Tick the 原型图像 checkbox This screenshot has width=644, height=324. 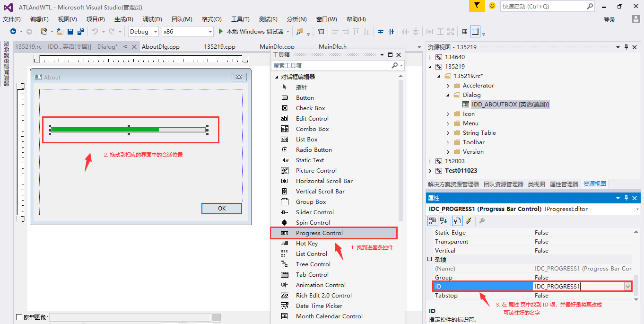19,317
